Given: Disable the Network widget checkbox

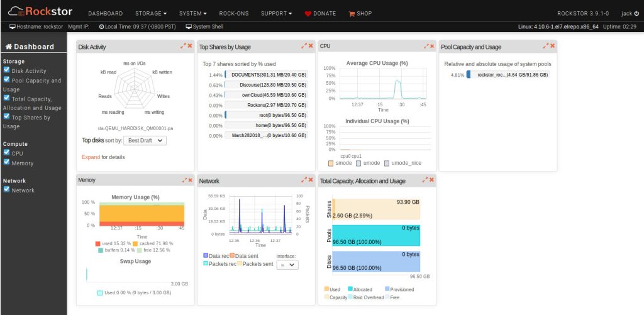Looking at the screenshot, I should pyautogui.click(x=6, y=190).
